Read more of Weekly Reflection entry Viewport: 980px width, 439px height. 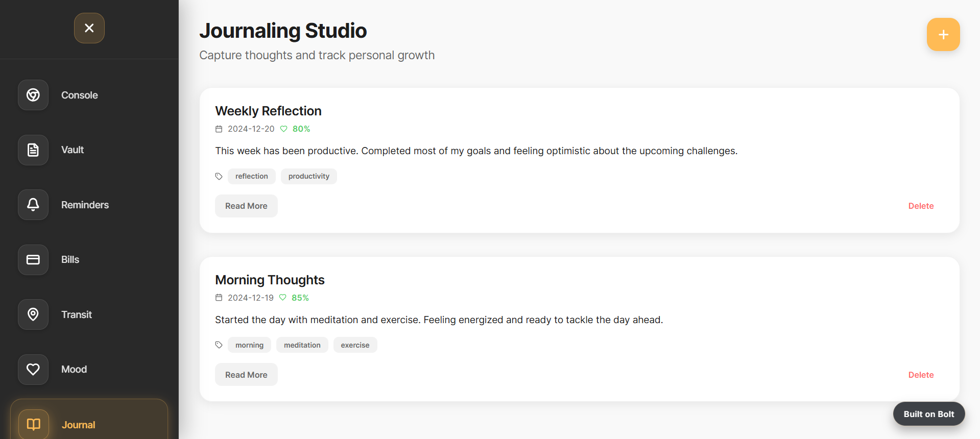246,206
